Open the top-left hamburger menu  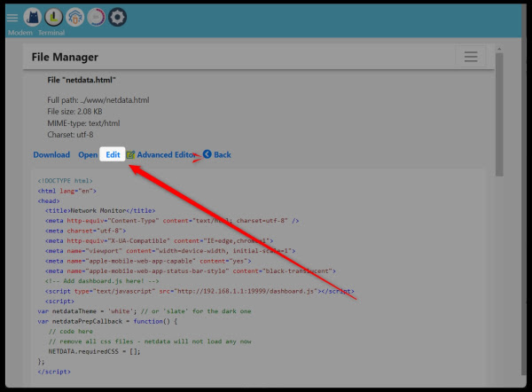coord(12,18)
